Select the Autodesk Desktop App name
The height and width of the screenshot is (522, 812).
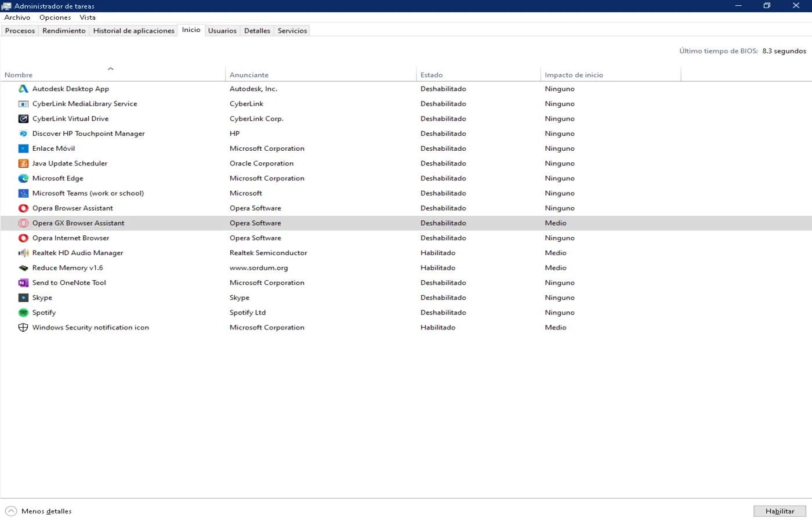click(71, 89)
